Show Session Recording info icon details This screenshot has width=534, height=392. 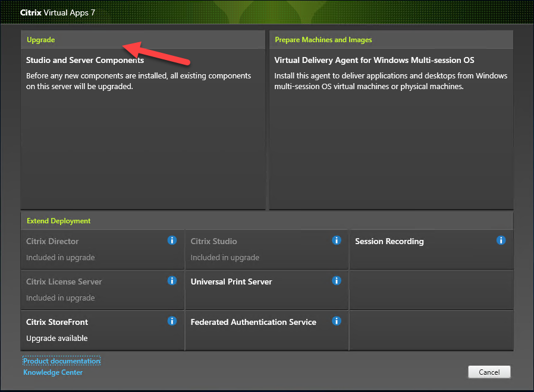click(x=501, y=240)
